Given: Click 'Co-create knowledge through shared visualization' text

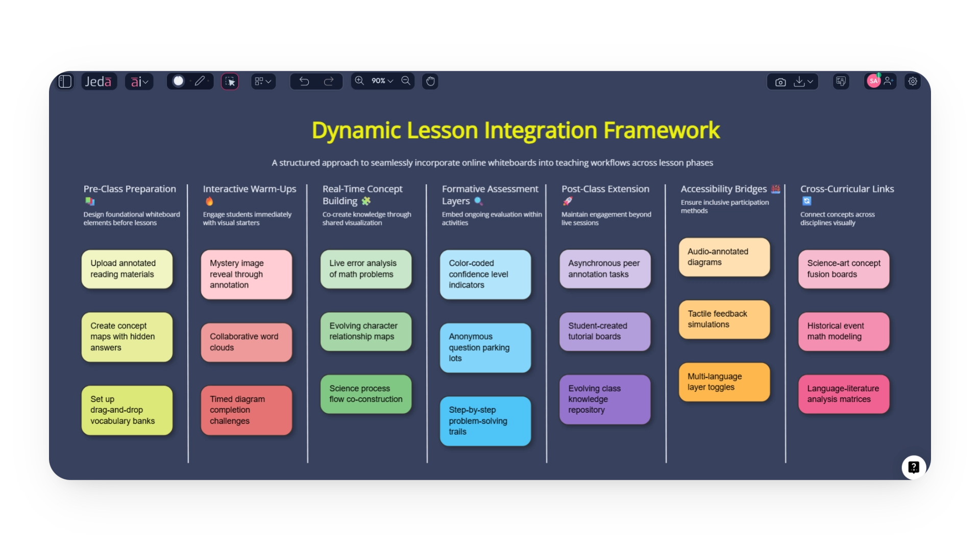Looking at the screenshot, I should click(366, 218).
